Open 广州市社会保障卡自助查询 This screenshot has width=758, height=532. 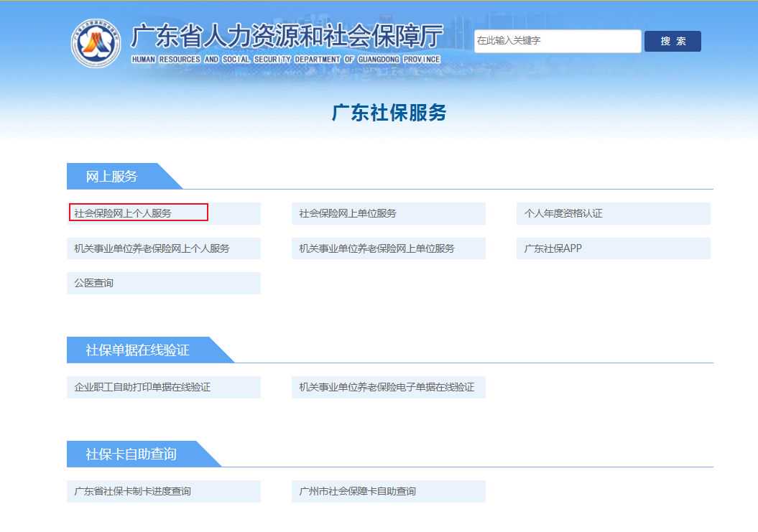point(358,491)
